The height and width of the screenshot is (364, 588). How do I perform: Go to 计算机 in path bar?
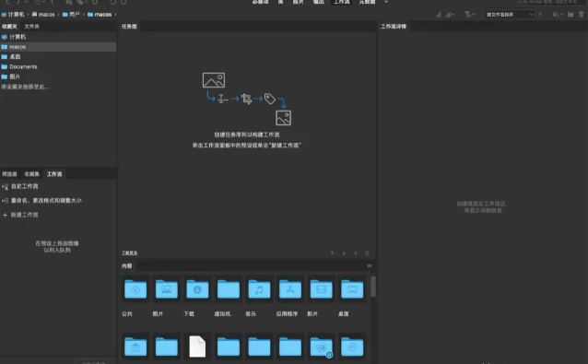[13, 14]
